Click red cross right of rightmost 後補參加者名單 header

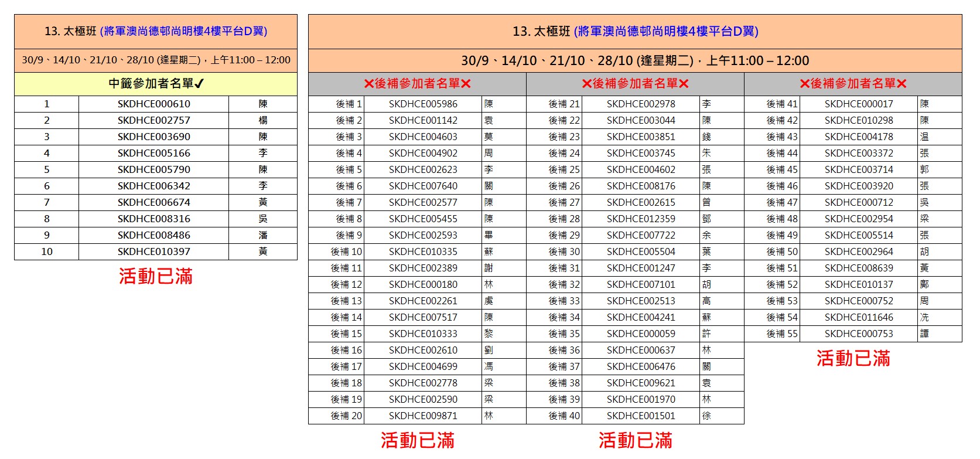(x=902, y=84)
